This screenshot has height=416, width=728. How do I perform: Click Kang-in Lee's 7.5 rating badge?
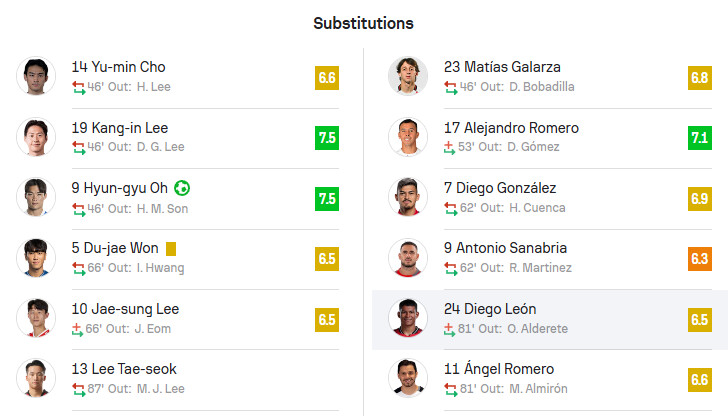pyautogui.click(x=326, y=137)
